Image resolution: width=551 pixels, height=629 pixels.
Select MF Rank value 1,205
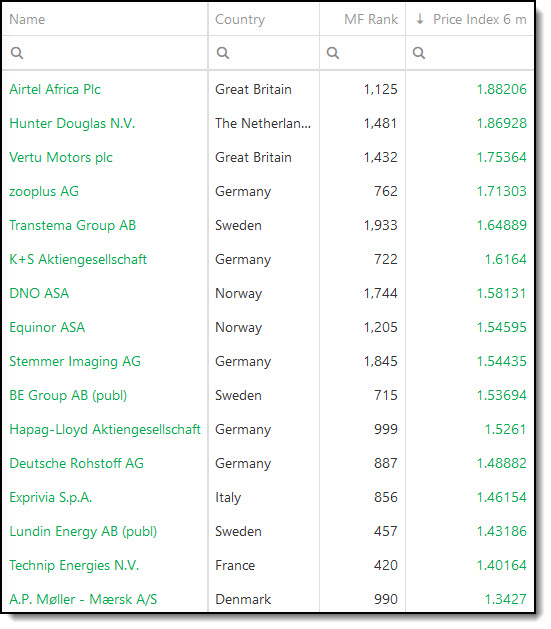pyautogui.click(x=381, y=327)
